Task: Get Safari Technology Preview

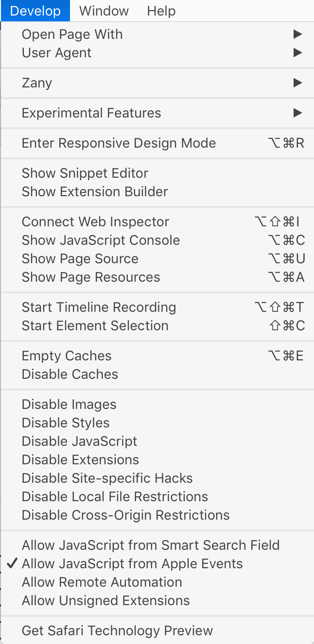Action: coord(117,630)
